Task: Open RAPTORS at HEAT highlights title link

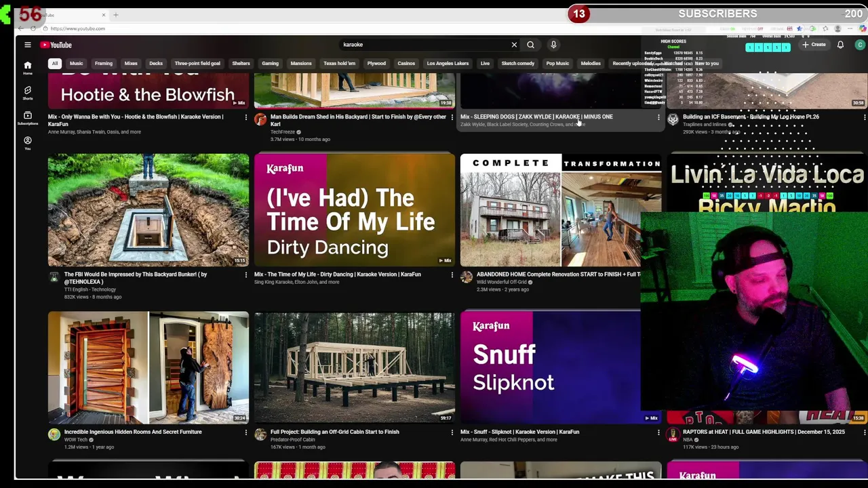Action: pyautogui.click(x=764, y=432)
